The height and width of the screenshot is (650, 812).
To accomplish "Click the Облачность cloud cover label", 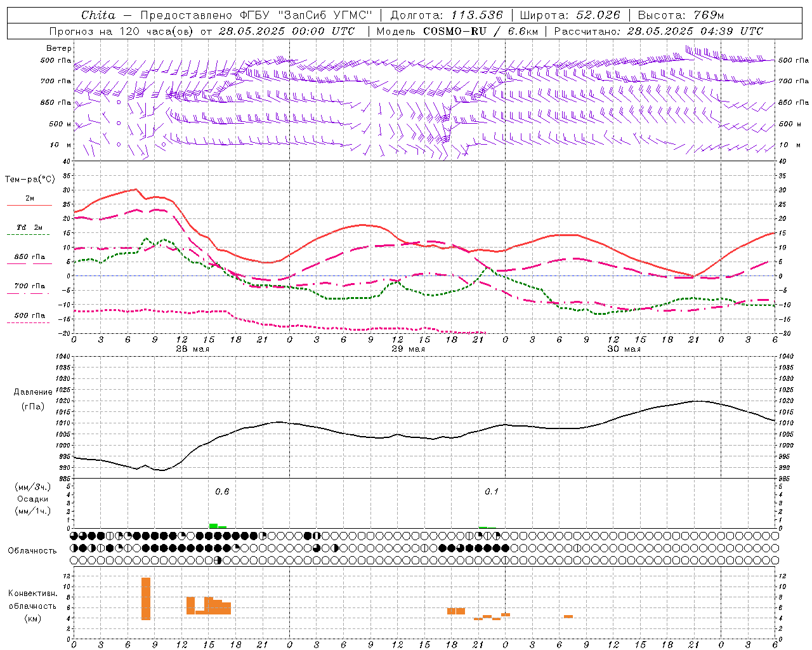I will click(32, 550).
